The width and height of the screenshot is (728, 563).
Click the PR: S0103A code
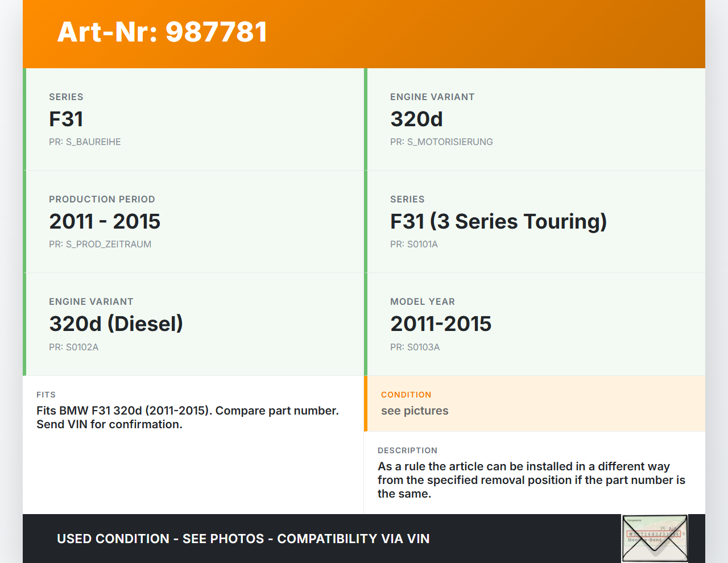coord(415,347)
